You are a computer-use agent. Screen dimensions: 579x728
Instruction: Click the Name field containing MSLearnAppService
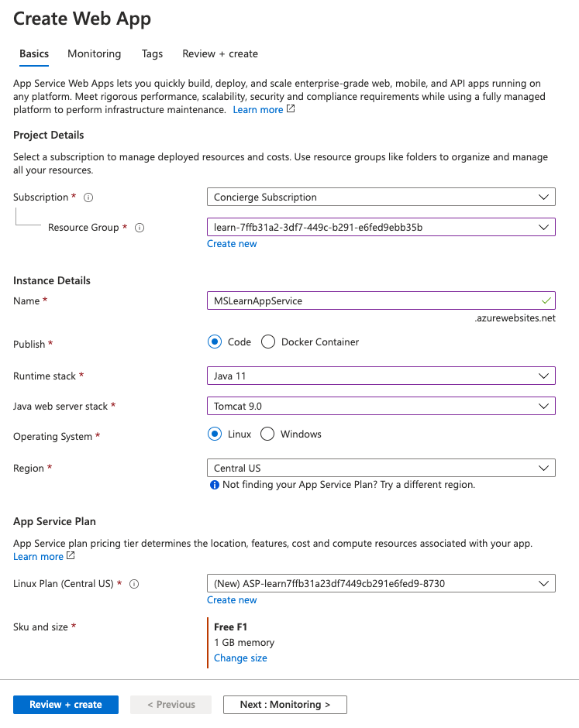(x=372, y=300)
